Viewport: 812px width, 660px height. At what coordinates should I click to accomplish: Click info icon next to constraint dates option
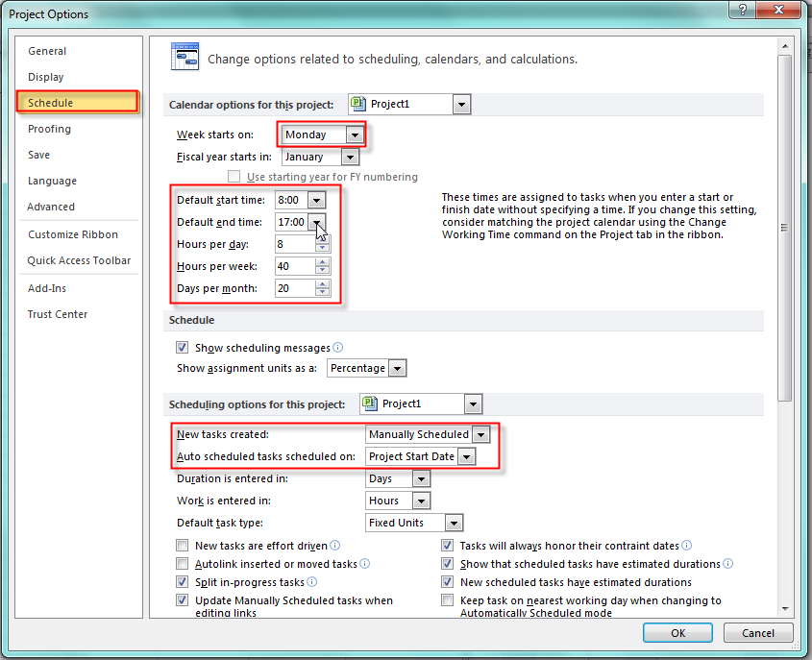click(687, 546)
